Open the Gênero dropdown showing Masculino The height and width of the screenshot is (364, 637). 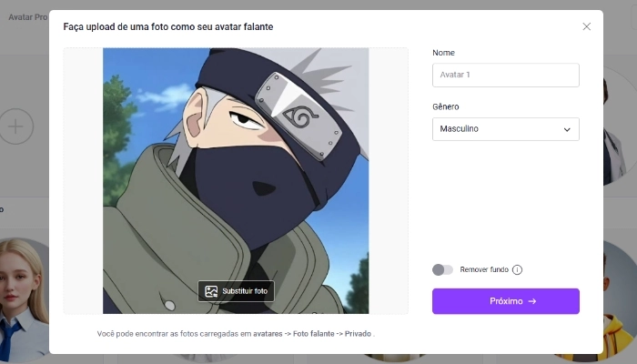click(506, 129)
